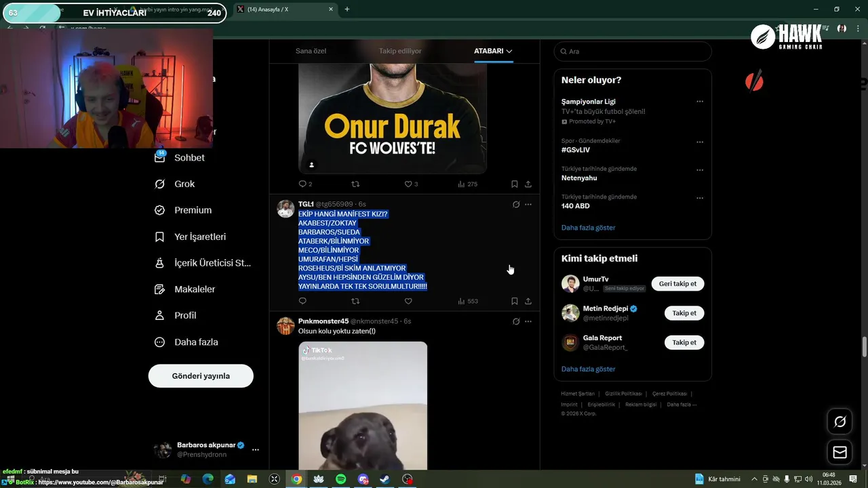Show hidden system tray icons chevron
Viewport: 868px width, 488px height.
tap(754, 479)
